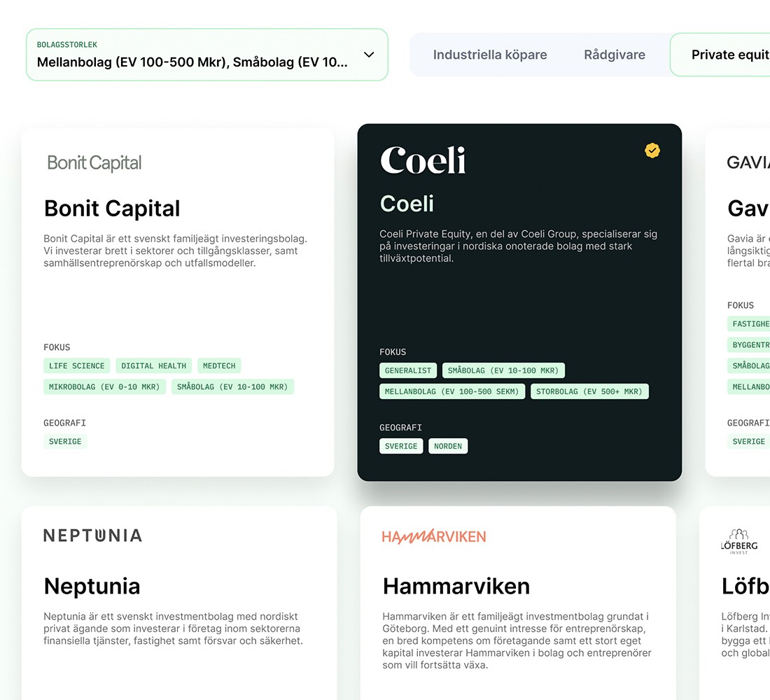
Task: Open the Coeli card title
Action: (407, 204)
